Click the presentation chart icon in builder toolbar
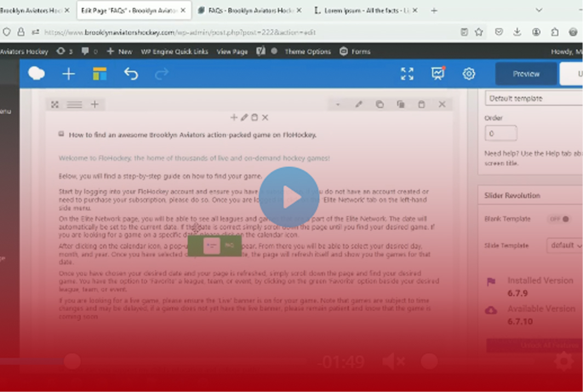 438,73
